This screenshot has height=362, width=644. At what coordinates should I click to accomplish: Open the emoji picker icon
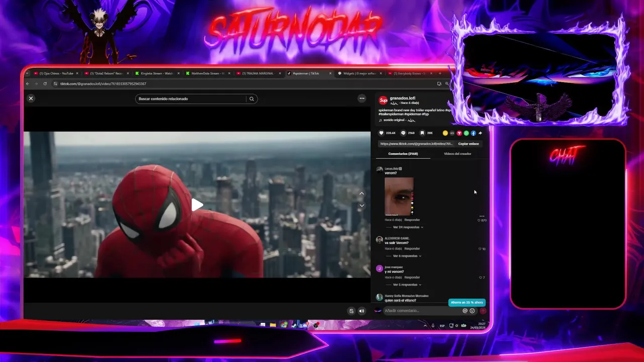[x=472, y=311]
